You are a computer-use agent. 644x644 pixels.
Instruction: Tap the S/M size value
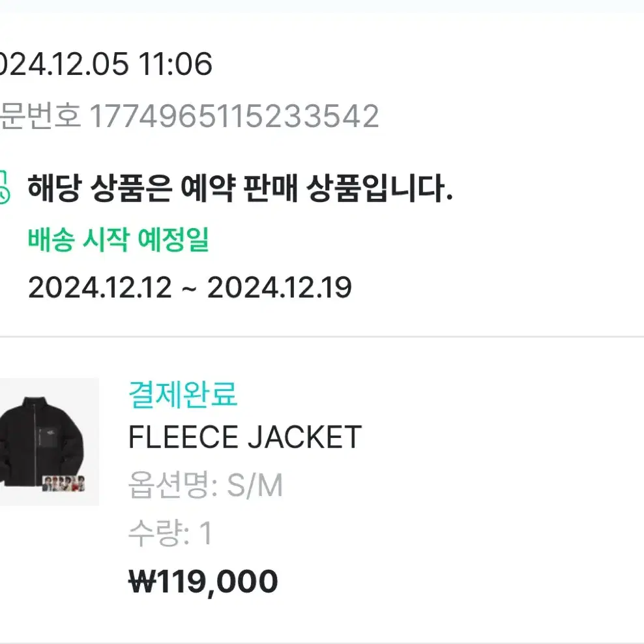click(x=255, y=485)
